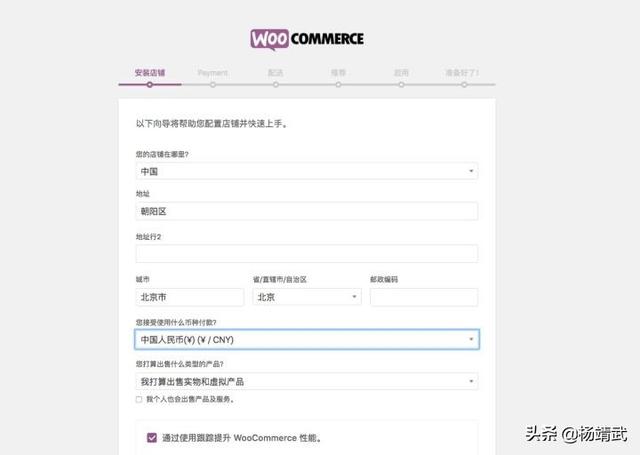Select the 安装店铺 step tab
Image resolution: width=640 pixels, height=455 pixels.
150,73
